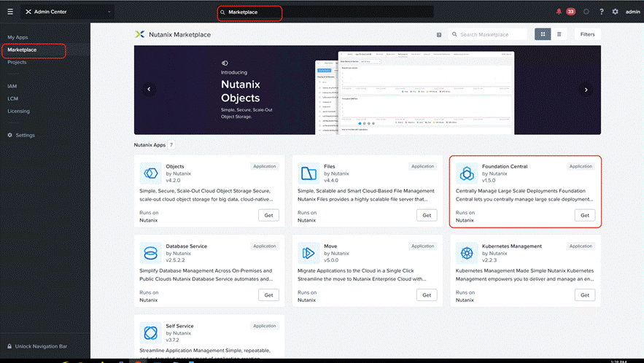This screenshot has height=363, width=644.
Task: Open Projects in the sidebar
Action: pyautogui.click(x=17, y=63)
